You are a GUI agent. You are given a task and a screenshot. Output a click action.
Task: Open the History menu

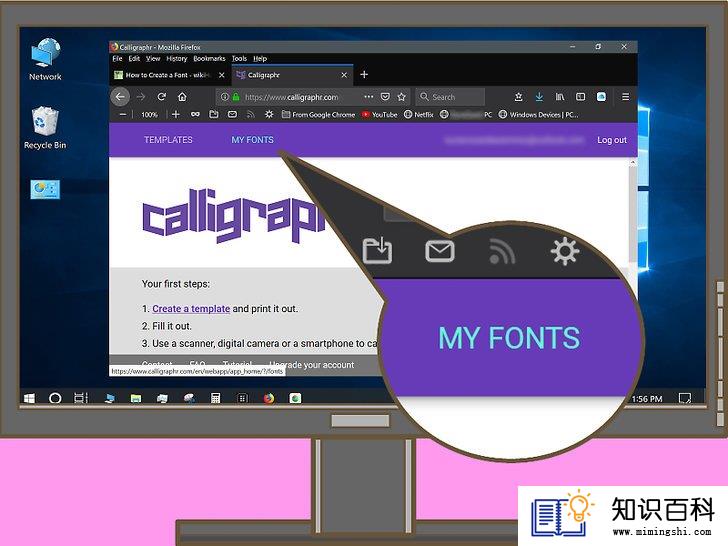click(x=176, y=58)
